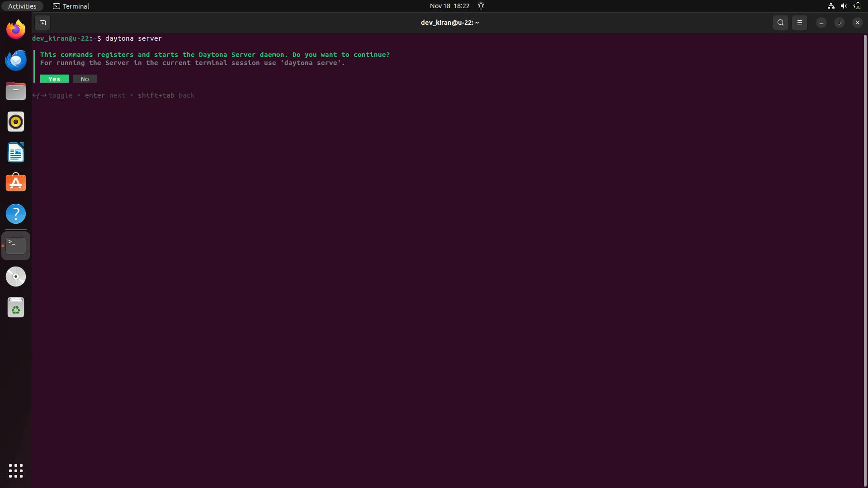Click the 'daytona server' command text

pos(133,38)
